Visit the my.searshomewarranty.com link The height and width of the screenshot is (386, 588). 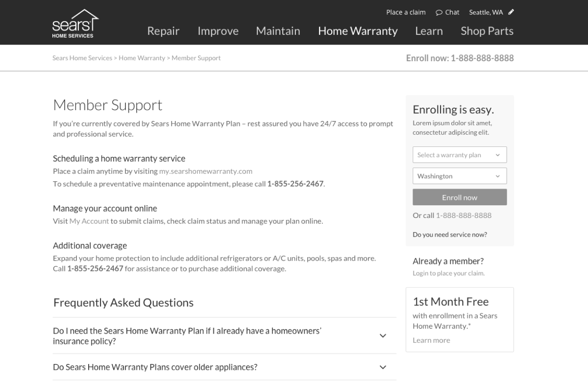pos(205,171)
